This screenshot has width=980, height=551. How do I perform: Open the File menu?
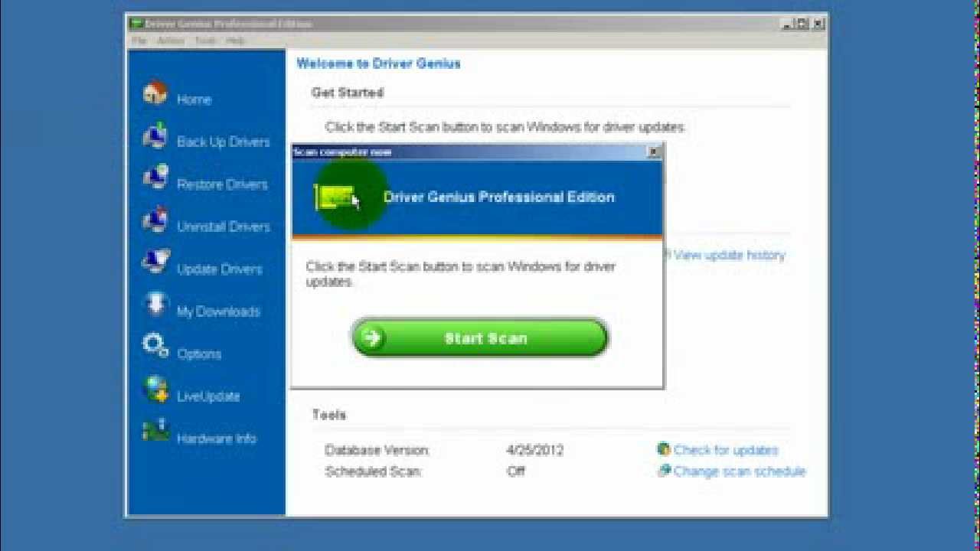[139, 41]
